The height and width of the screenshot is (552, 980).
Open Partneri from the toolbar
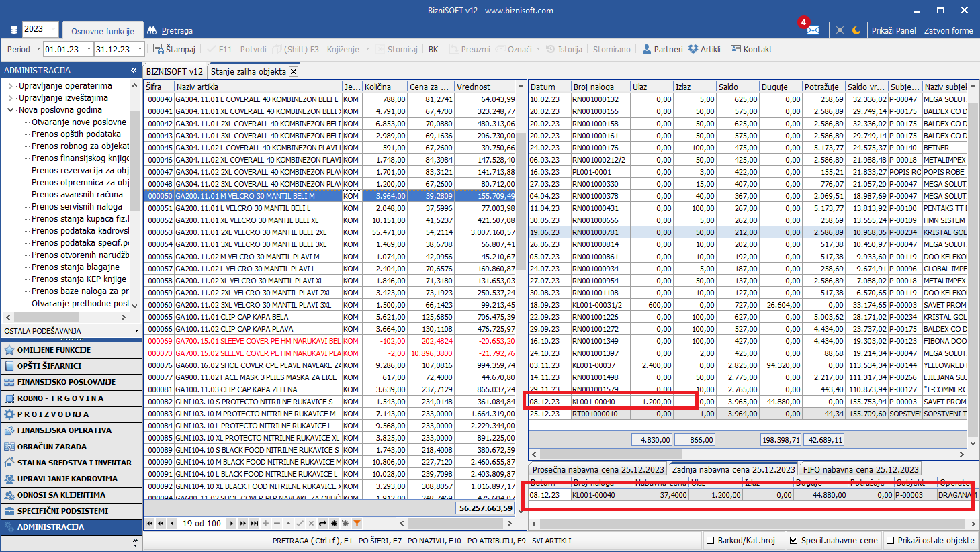tap(662, 49)
